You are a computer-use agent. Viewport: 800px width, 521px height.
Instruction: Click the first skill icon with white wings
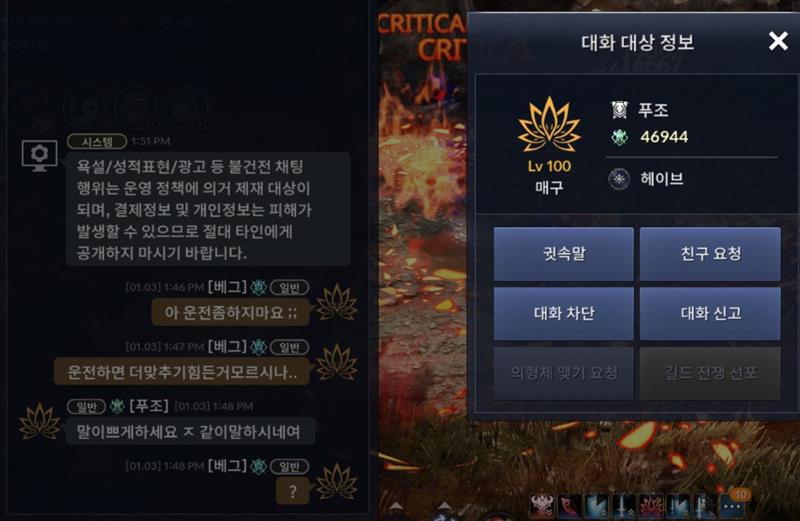[542, 507]
